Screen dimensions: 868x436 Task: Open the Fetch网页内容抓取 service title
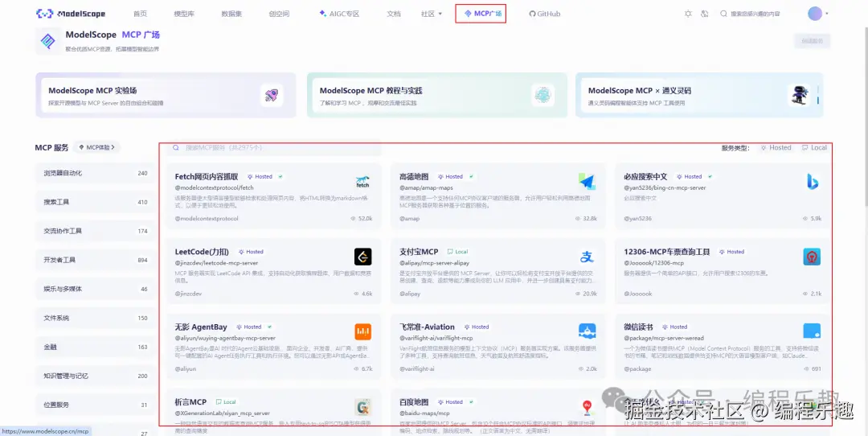tap(207, 177)
